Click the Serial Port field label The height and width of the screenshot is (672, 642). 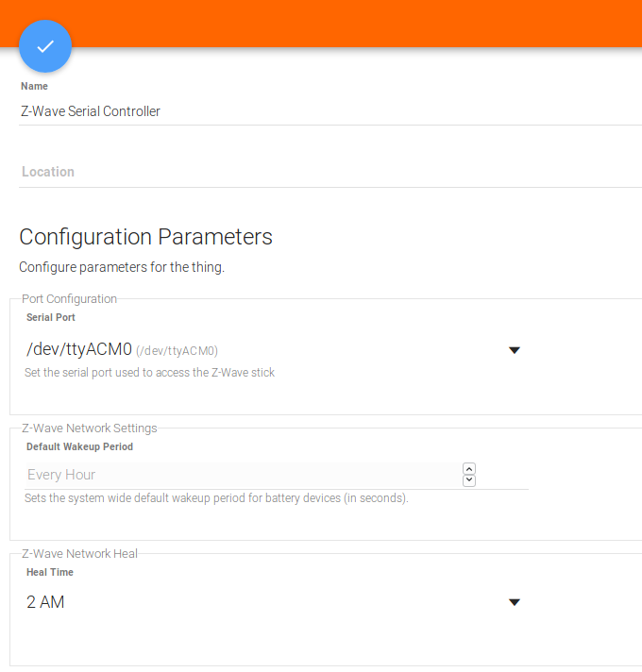tap(51, 317)
